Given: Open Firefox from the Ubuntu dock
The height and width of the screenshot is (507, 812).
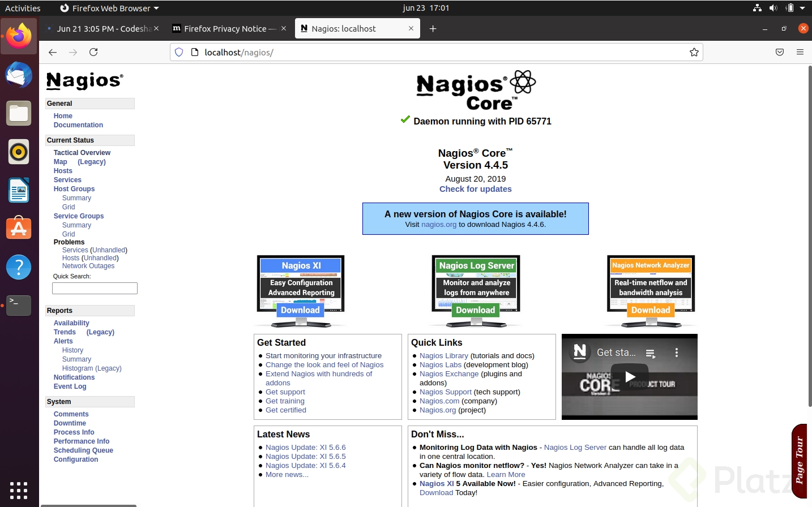Looking at the screenshot, I should [19, 36].
